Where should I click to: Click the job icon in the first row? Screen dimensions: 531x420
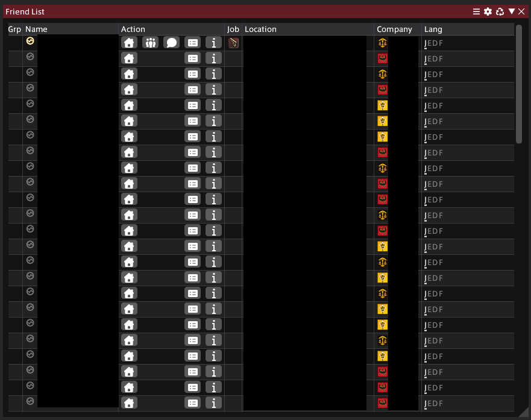(x=233, y=43)
